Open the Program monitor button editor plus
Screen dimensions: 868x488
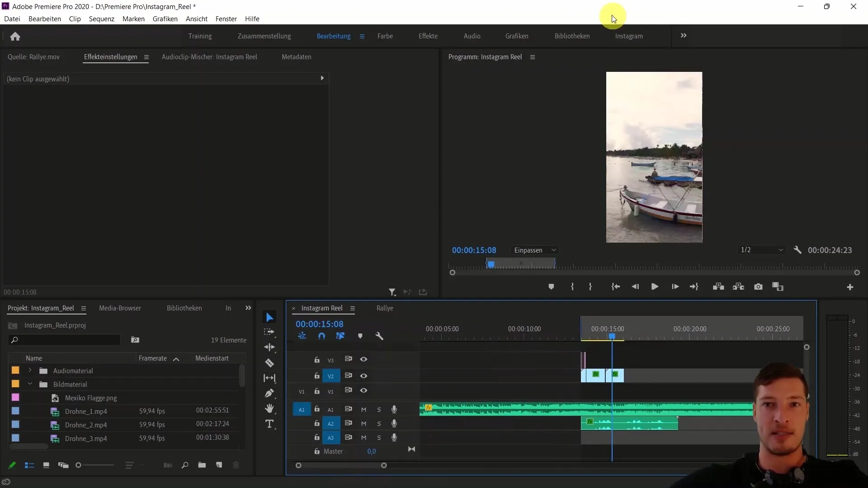850,287
